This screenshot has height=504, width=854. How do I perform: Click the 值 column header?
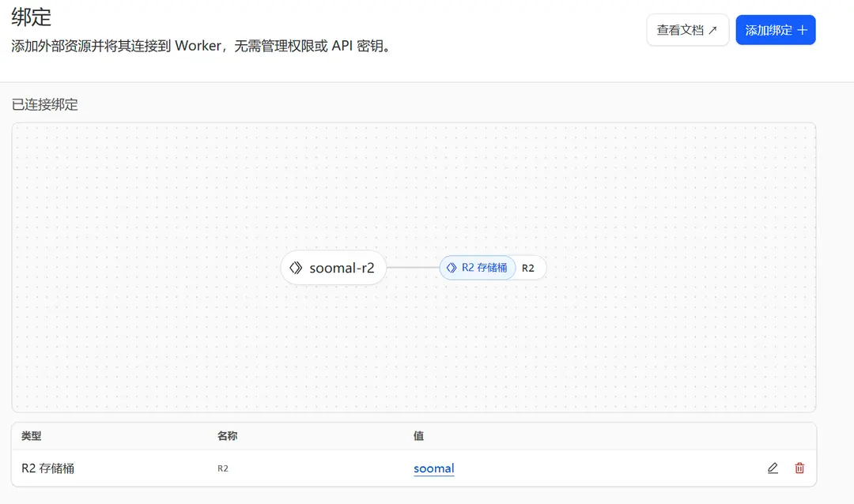click(x=419, y=436)
